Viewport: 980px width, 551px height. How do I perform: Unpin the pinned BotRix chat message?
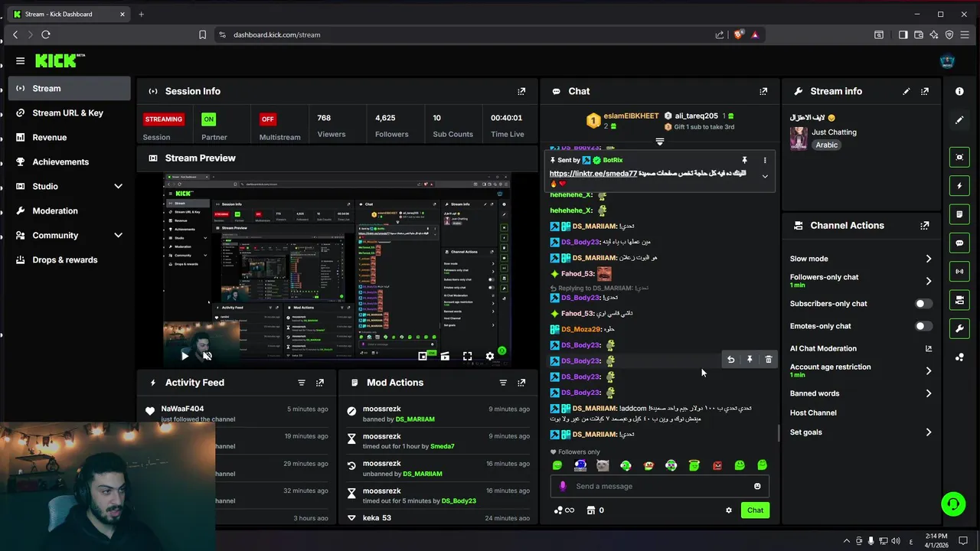(x=744, y=160)
